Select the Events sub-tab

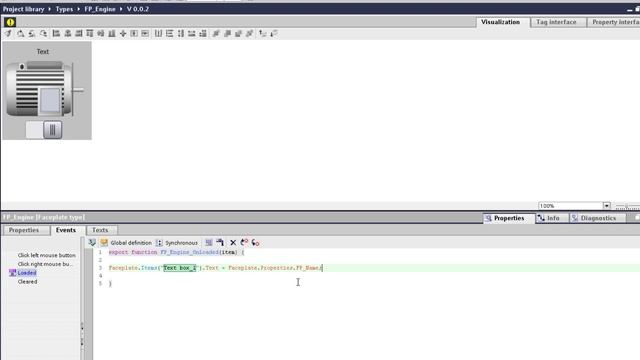pyautogui.click(x=66, y=230)
